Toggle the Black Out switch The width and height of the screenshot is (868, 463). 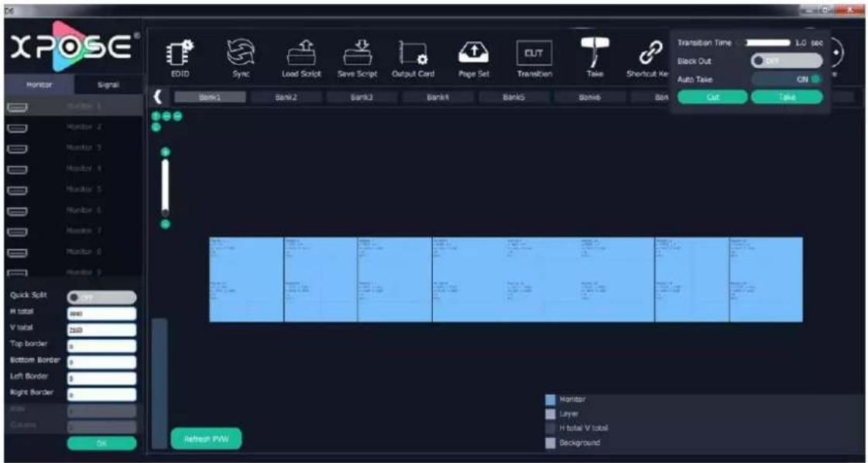(787, 61)
